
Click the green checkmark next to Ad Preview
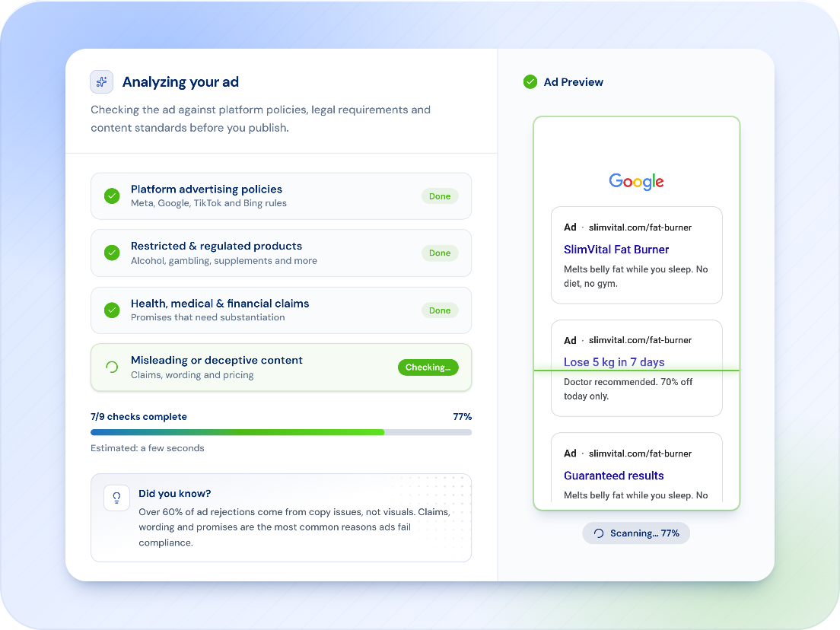[x=530, y=82]
